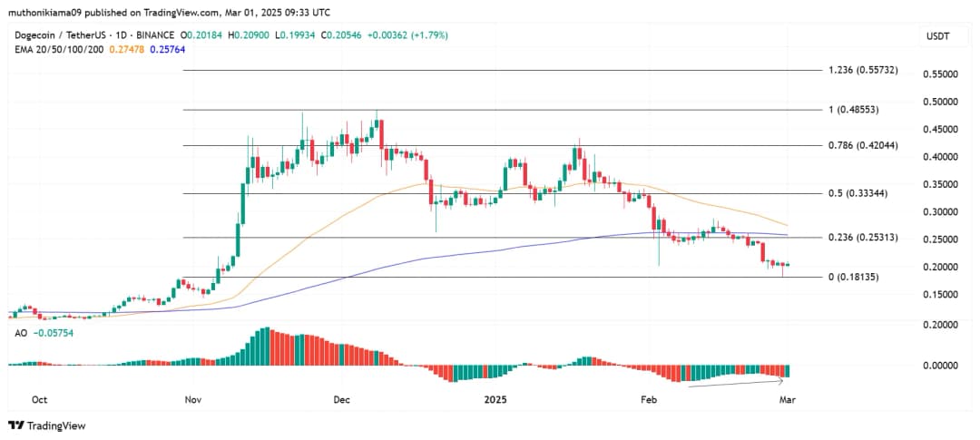This screenshot has width=980, height=440.
Task: Click the Feb label on time axis
Action: click(x=648, y=399)
